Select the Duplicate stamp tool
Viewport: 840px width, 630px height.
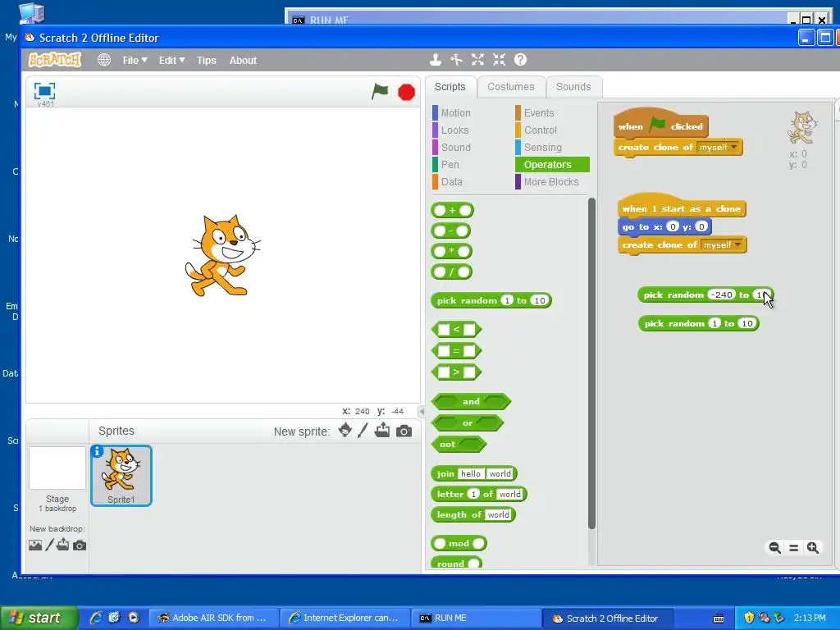pyautogui.click(x=436, y=60)
